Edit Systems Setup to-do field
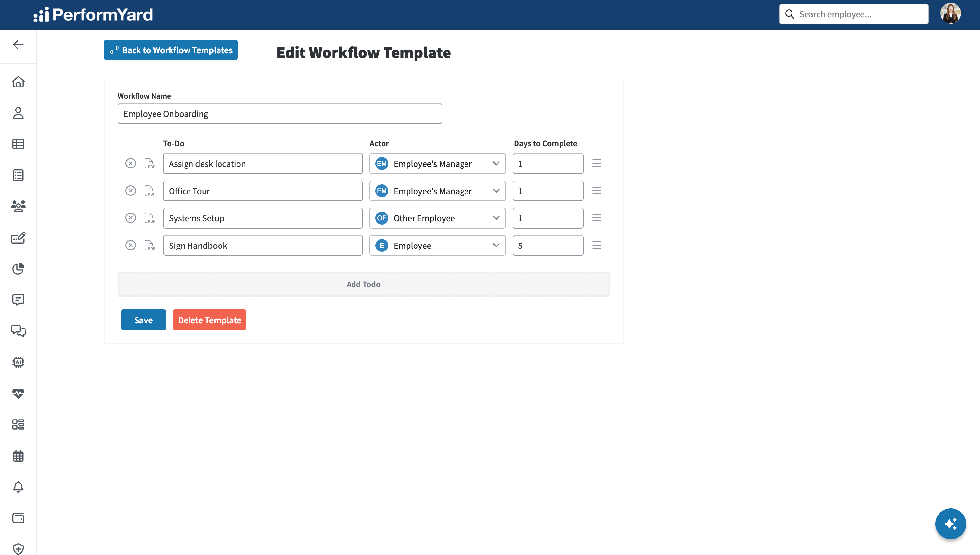The height and width of the screenshot is (555, 980). (x=263, y=218)
